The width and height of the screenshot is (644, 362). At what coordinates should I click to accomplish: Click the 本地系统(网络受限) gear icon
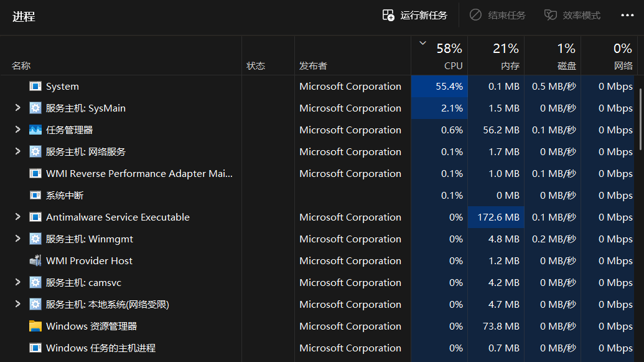point(35,305)
